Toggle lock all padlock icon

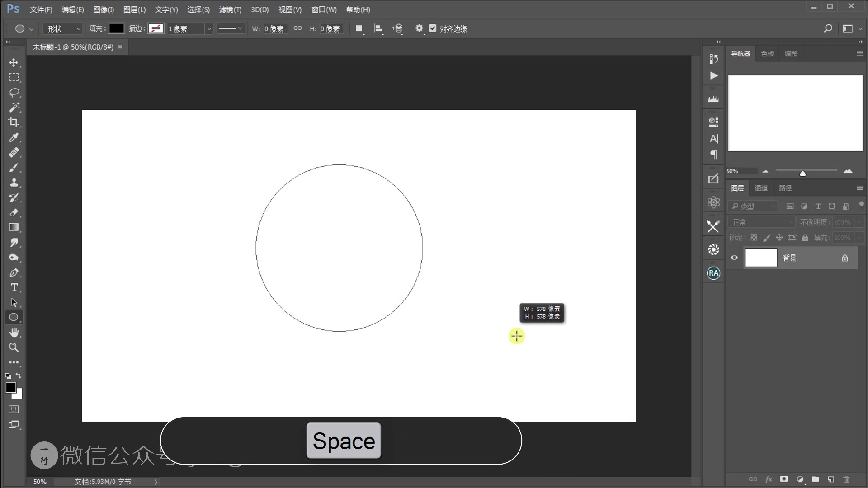pos(805,238)
